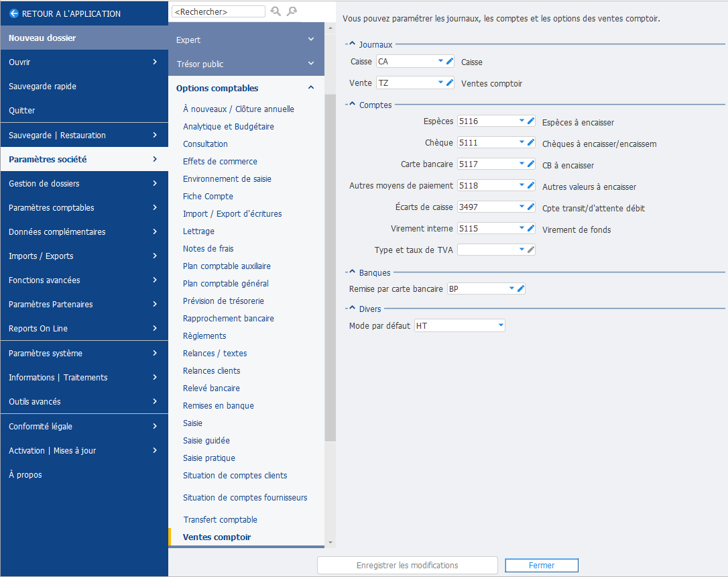Open À nouveaux / Clôture annuelle options

[x=239, y=109]
